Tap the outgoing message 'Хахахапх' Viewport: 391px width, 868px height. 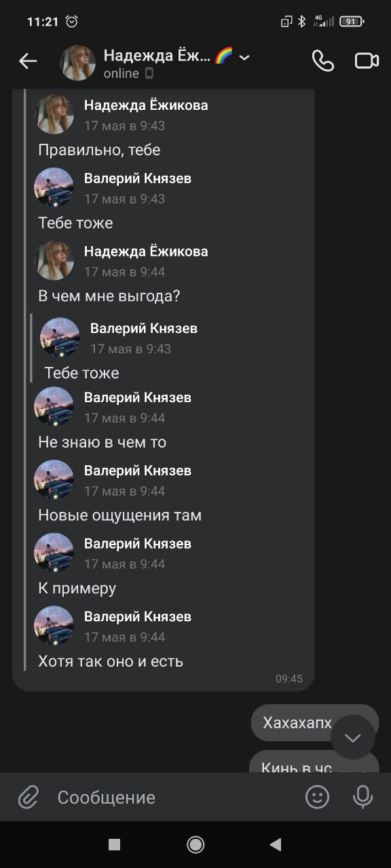point(297,723)
